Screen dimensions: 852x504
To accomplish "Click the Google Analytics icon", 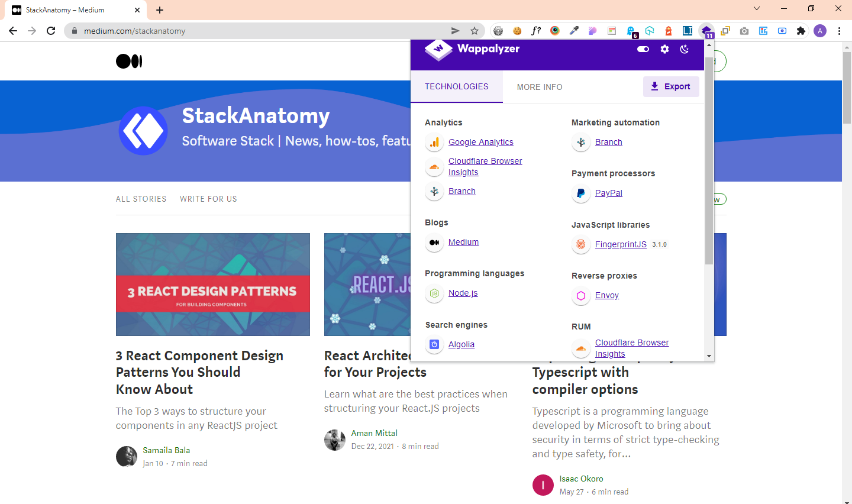I will click(x=434, y=142).
